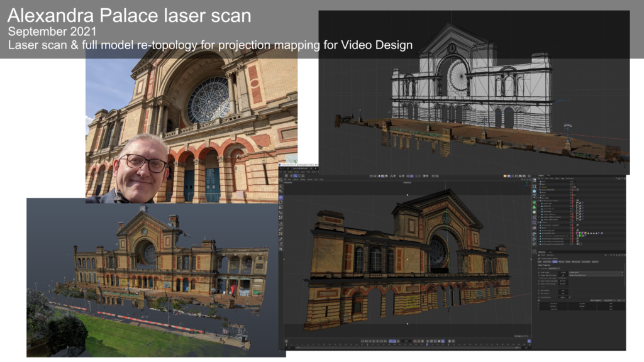The width and height of the screenshot is (644, 362).
Task: Click picker icon beside Focus Distance field
Action: click(x=570, y=297)
